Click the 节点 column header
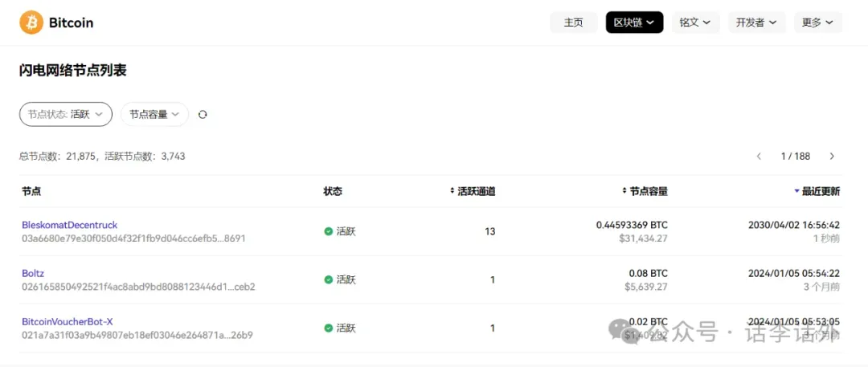Viewport: 868px width, 367px height. [x=31, y=191]
